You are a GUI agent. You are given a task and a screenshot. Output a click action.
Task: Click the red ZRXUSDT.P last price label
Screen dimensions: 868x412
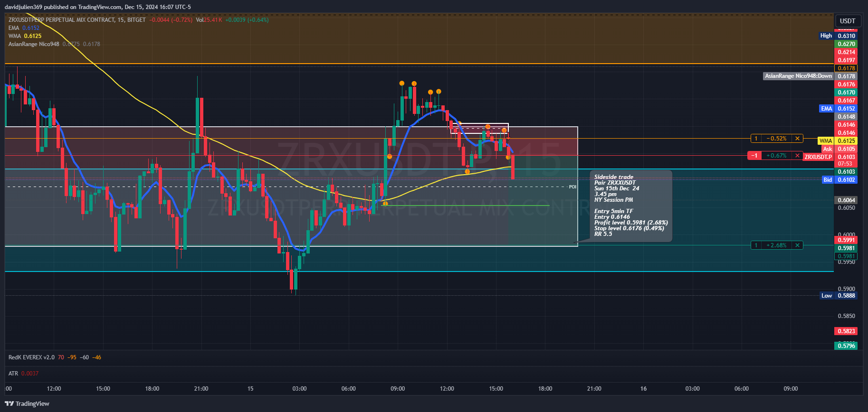(830, 157)
